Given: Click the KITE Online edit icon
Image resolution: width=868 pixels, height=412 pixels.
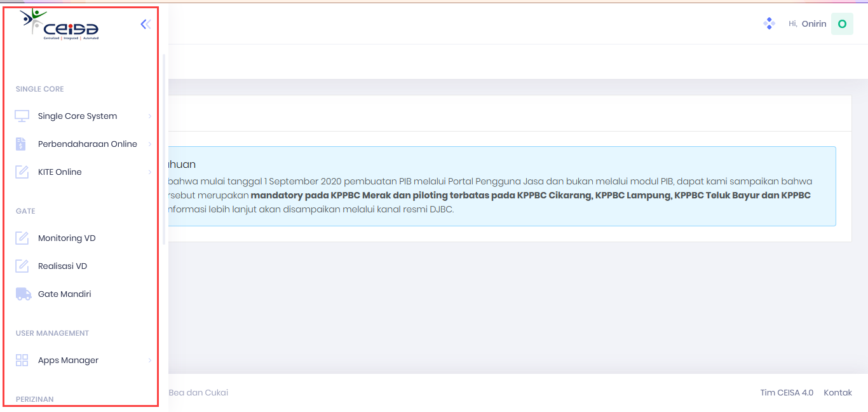Looking at the screenshot, I should (x=22, y=172).
